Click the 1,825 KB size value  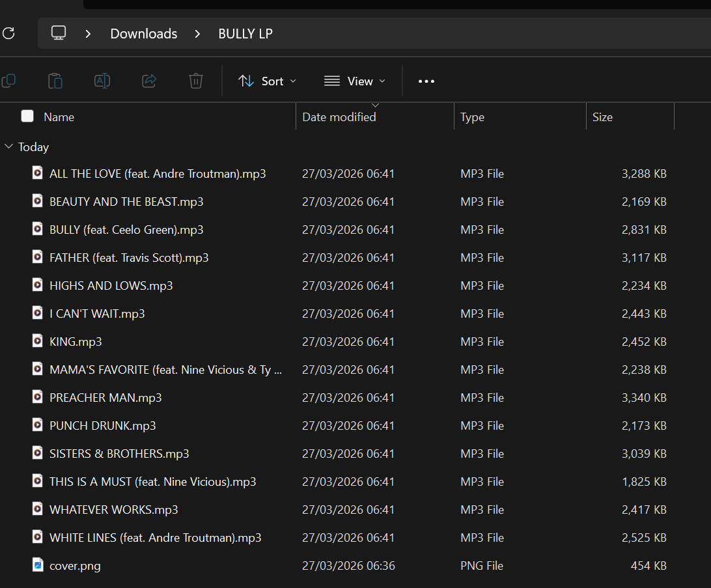pos(644,482)
